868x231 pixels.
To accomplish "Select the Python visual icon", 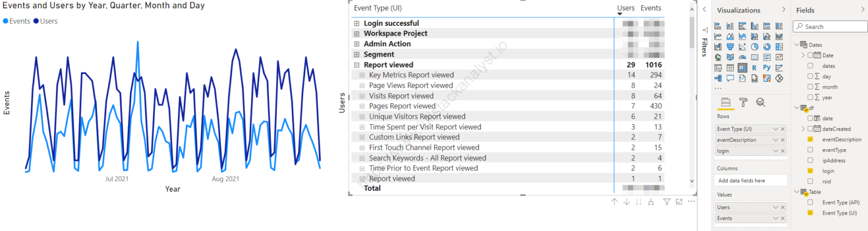I will tap(767, 67).
